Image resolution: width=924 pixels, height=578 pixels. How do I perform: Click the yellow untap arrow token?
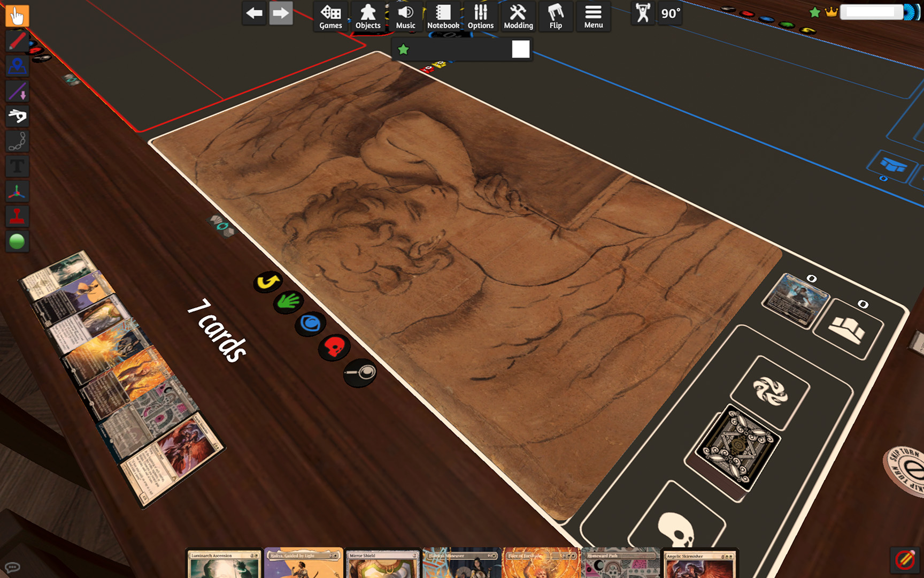pyautogui.click(x=268, y=282)
